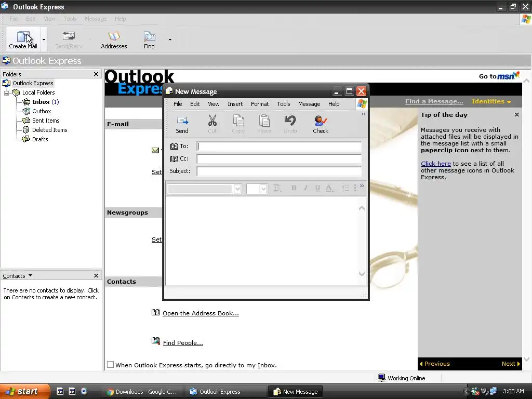The width and height of the screenshot is (532, 399).
Task: Toggle Underline in message formatting bar
Action: point(317,188)
